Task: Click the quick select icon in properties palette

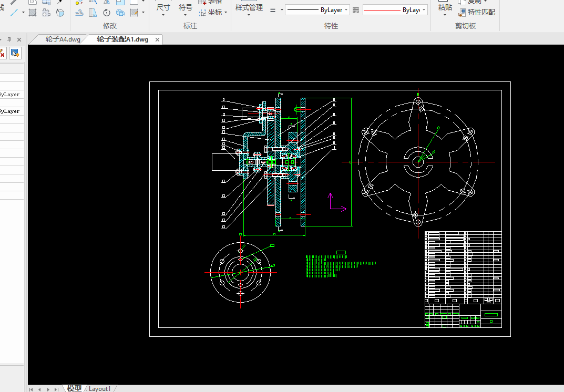Action: coord(15,53)
